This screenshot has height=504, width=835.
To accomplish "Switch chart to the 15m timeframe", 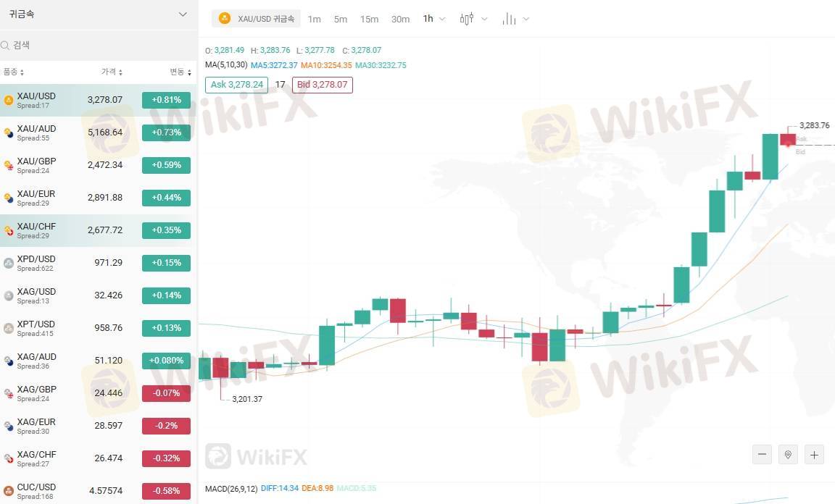I will pyautogui.click(x=369, y=19).
